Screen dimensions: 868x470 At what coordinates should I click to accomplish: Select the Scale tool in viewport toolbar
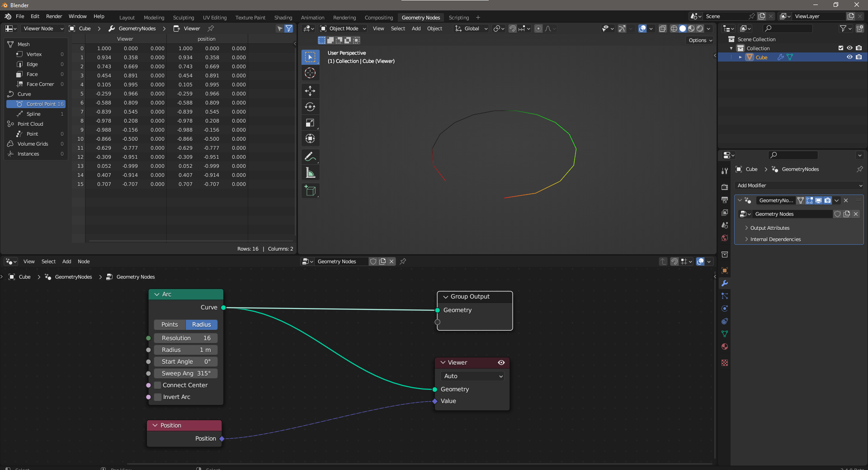[310, 123]
